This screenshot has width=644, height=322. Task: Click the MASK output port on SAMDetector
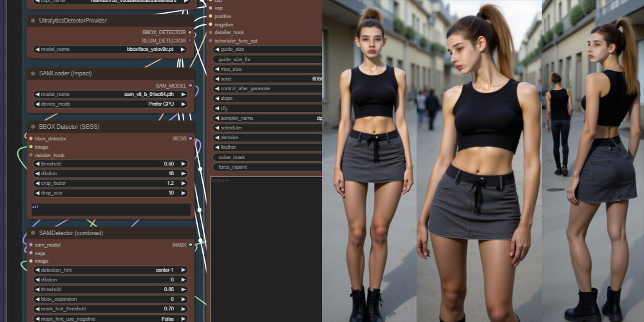(x=190, y=245)
